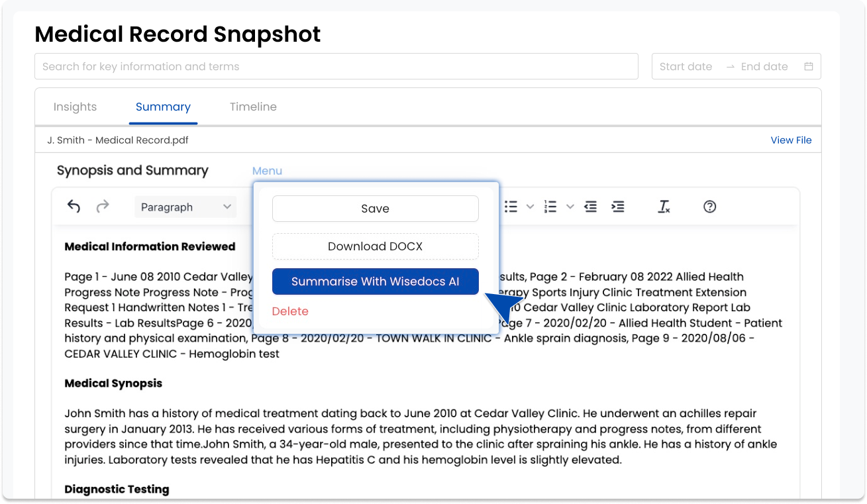The width and height of the screenshot is (867, 504).
Task: Open the Timeline tab
Action: pos(253,107)
